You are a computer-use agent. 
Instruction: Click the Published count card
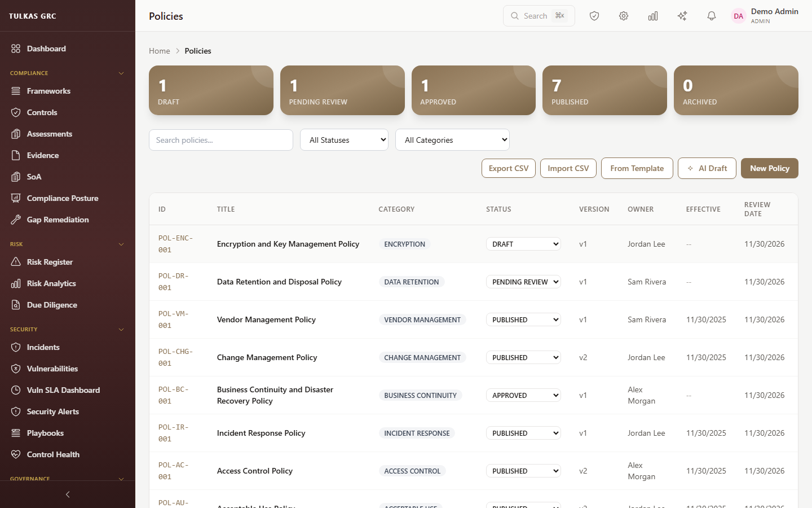604,90
